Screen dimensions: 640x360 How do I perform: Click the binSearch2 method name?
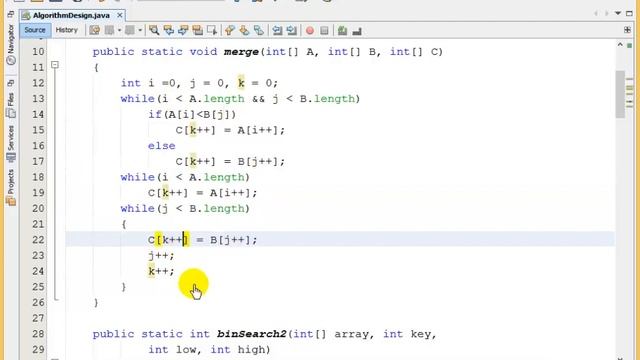252,334
